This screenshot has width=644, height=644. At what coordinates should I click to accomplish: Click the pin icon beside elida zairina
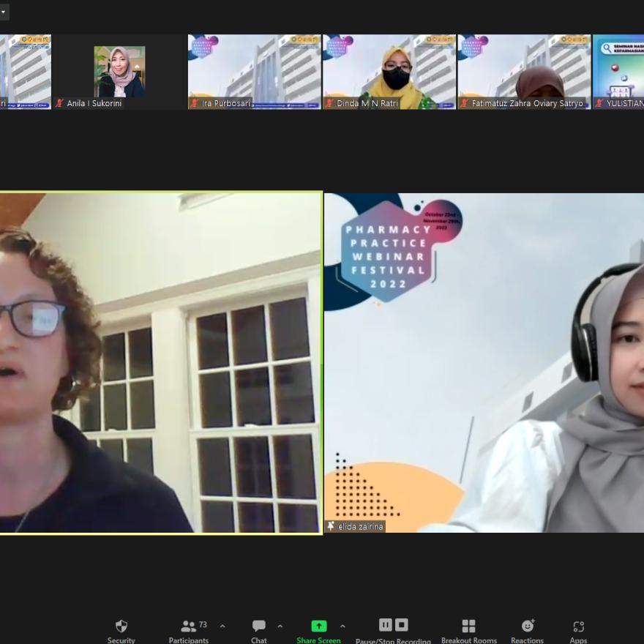pos(331,526)
